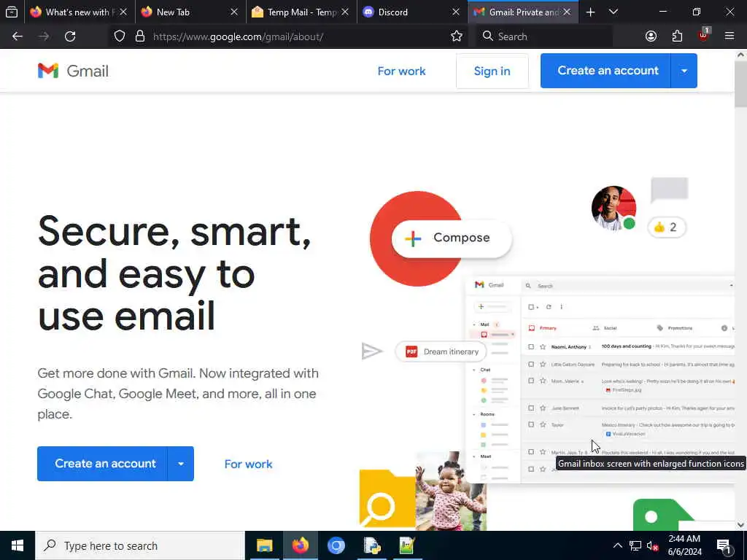Image resolution: width=747 pixels, height=560 pixels.
Task: Click the Compose button illustration
Action: (452, 238)
